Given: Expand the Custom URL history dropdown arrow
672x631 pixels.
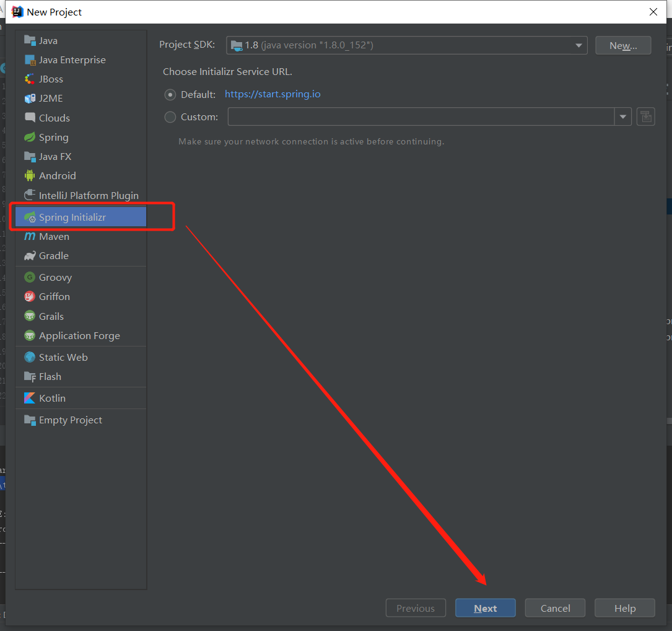Looking at the screenshot, I should [622, 117].
